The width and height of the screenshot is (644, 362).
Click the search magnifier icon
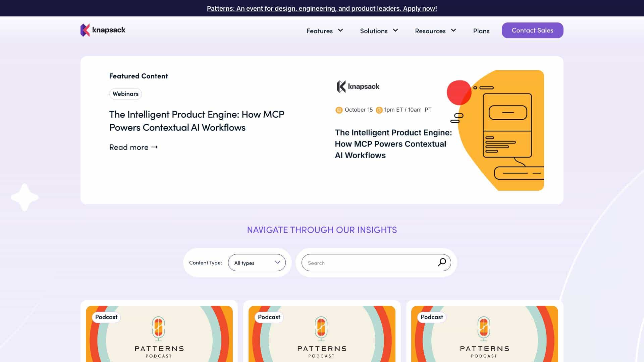coord(442,262)
